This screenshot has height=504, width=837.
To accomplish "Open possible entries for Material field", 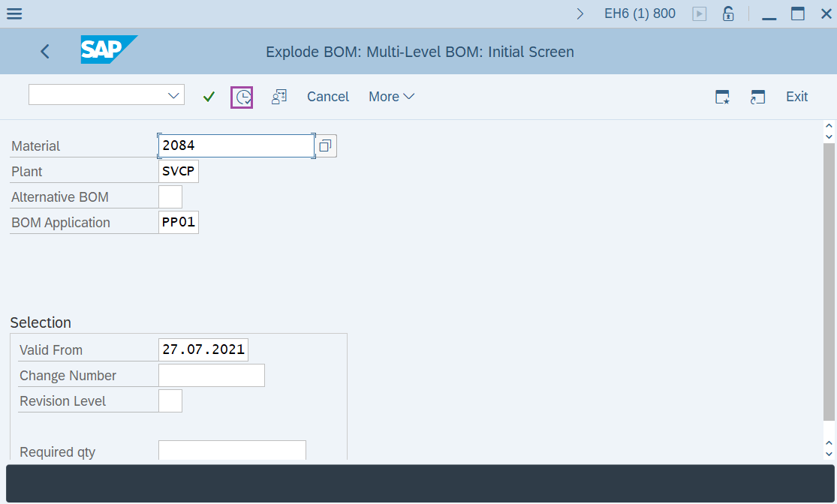I will (325, 145).
